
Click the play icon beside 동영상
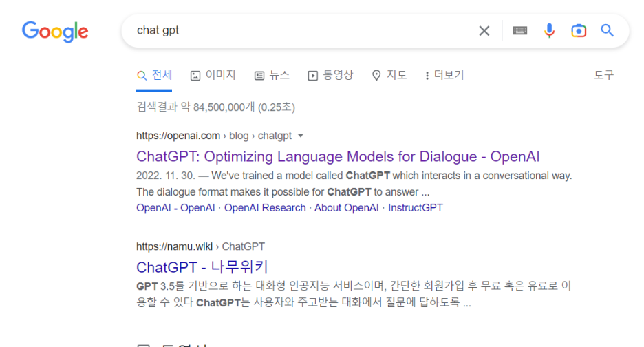tap(312, 76)
